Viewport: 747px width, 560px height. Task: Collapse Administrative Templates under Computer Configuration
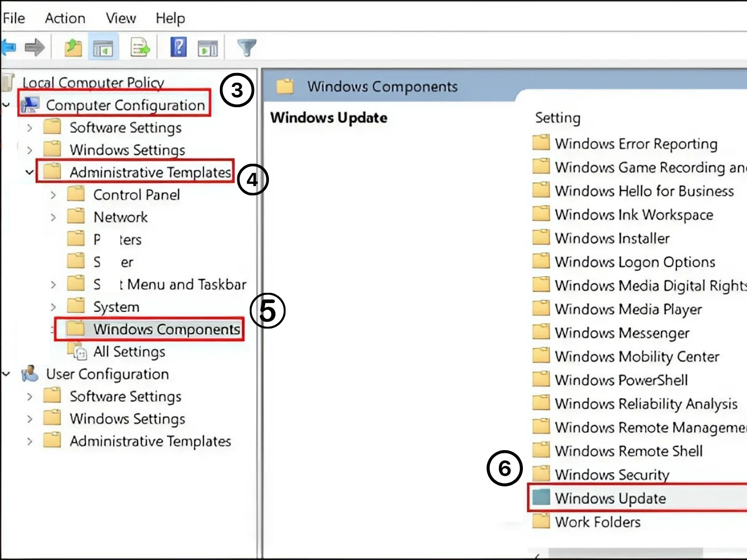point(29,172)
